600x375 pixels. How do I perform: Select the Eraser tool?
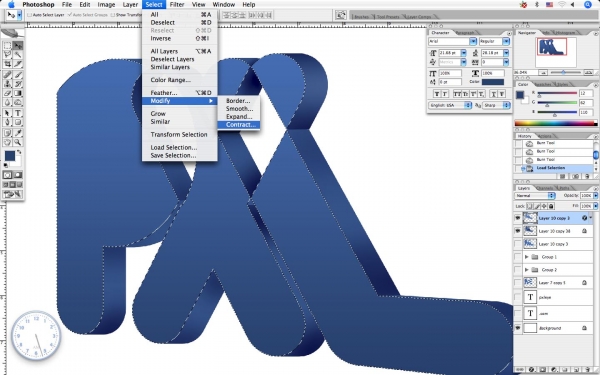pyautogui.click(x=7, y=93)
